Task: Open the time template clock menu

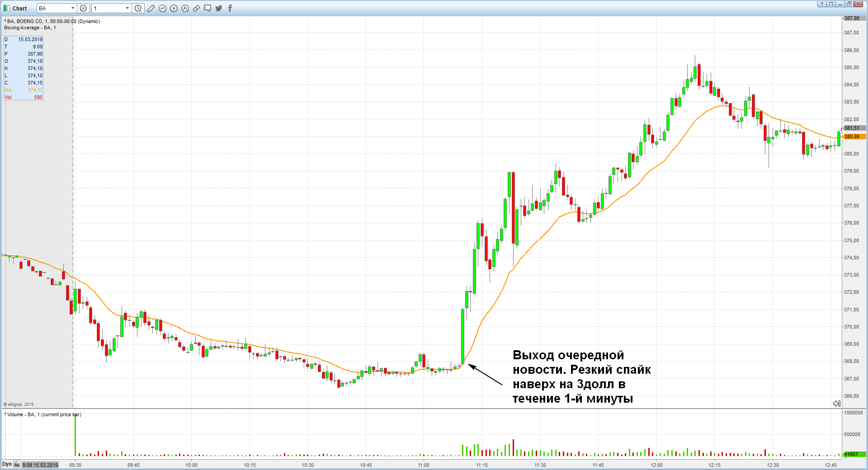Action: (138, 8)
